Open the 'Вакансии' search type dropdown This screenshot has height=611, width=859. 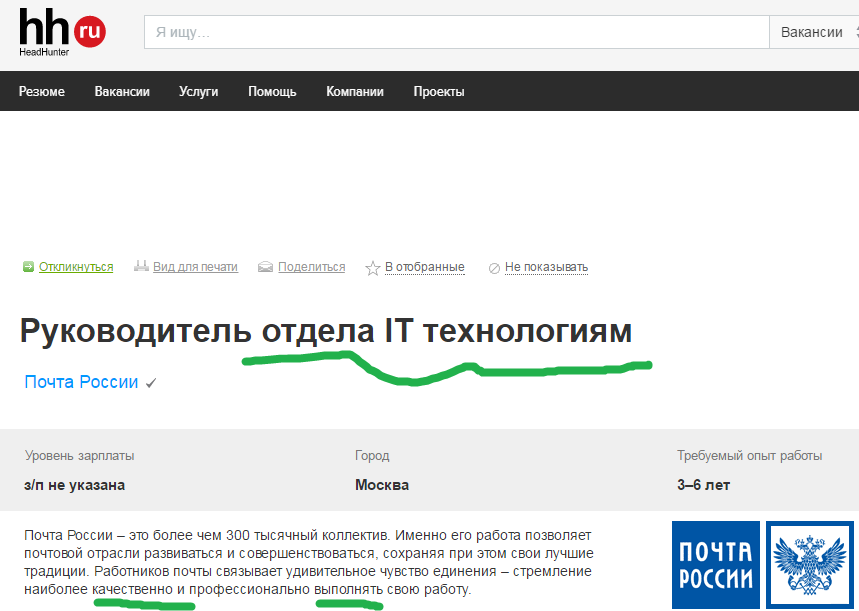[x=814, y=32]
